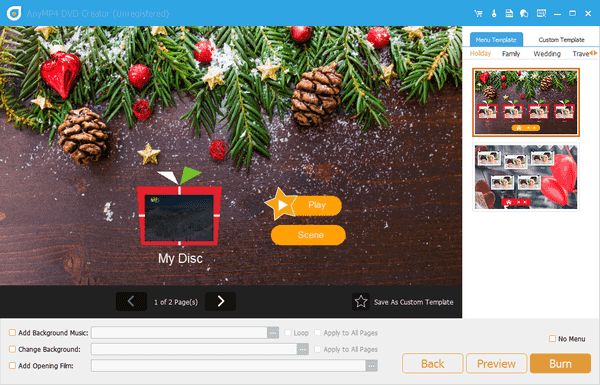Click the orange Scene menu button
This screenshot has width=600, height=385.
point(308,235)
